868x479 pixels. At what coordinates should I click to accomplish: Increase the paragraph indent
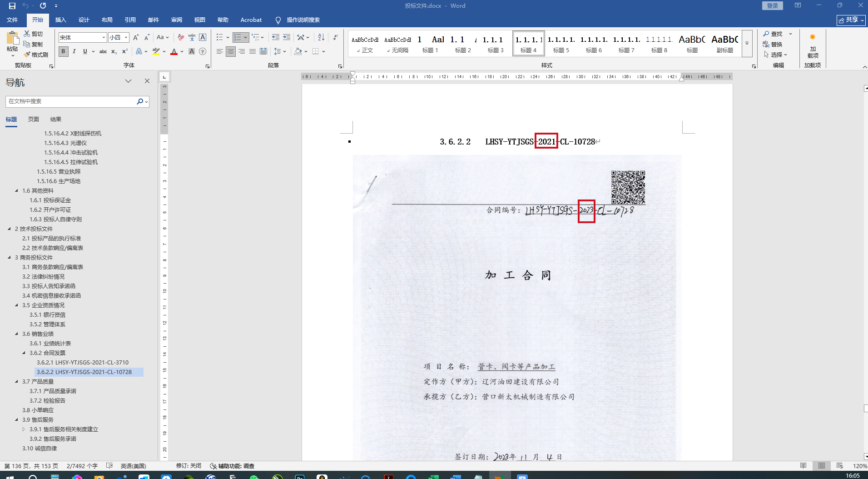pyautogui.click(x=287, y=37)
